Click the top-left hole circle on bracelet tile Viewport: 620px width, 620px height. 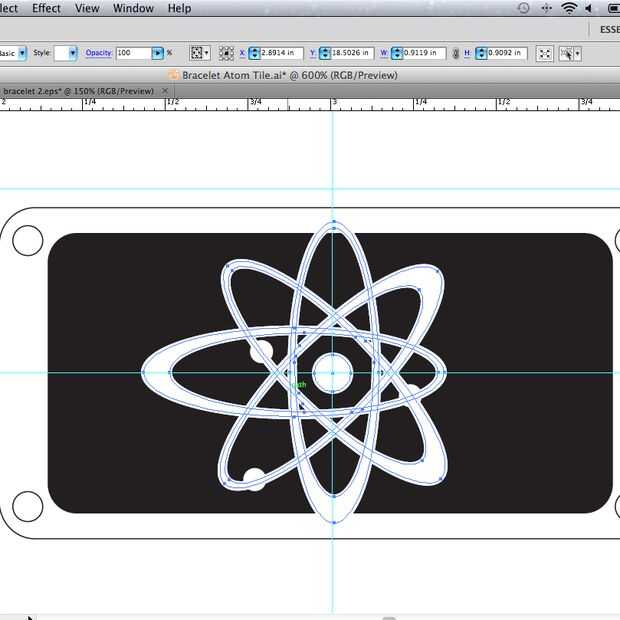pos(28,240)
